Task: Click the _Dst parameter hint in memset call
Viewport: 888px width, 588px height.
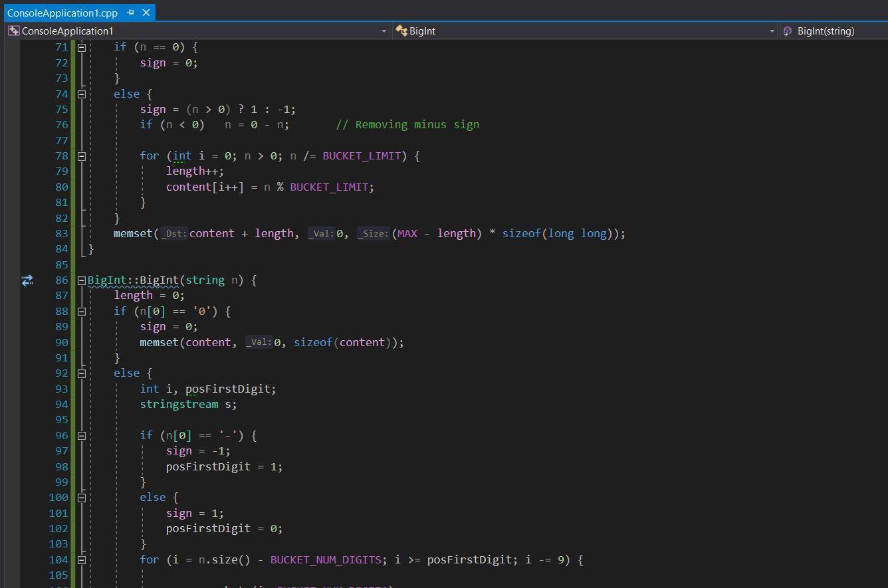Action: coord(174,234)
